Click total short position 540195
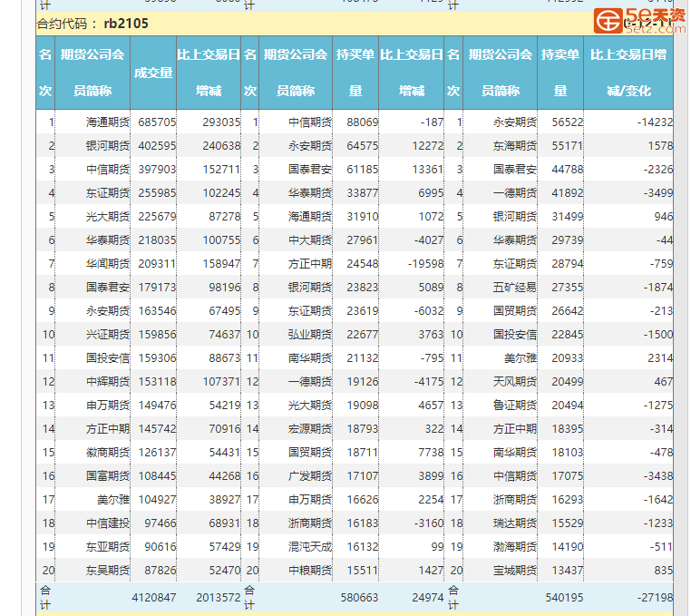Viewport: 691px width, 616px height. (565, 598)
